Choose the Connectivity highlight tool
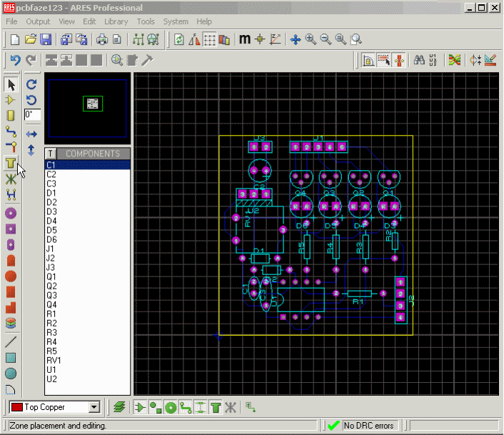This screenshot has height=435, width=504. (x=11, y=194)
